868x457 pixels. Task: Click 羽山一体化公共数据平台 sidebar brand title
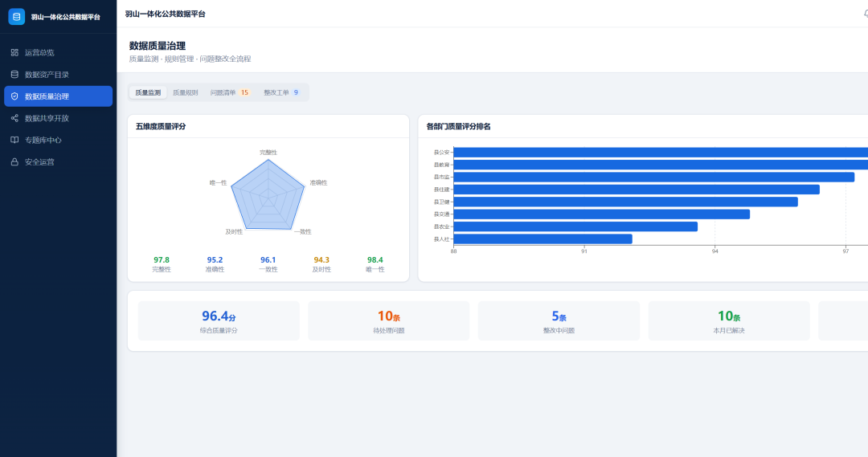[x=65, y=17]
